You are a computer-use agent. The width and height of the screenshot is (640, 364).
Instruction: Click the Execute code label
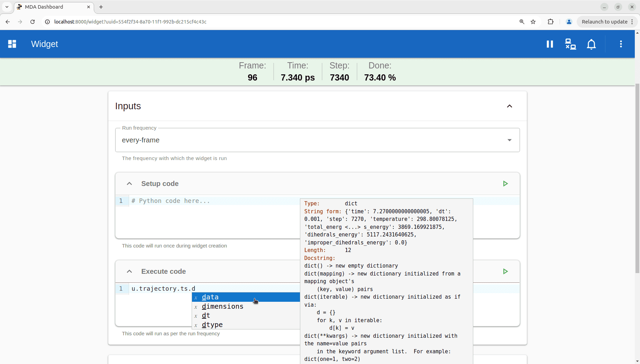click(x=164, y=271)
